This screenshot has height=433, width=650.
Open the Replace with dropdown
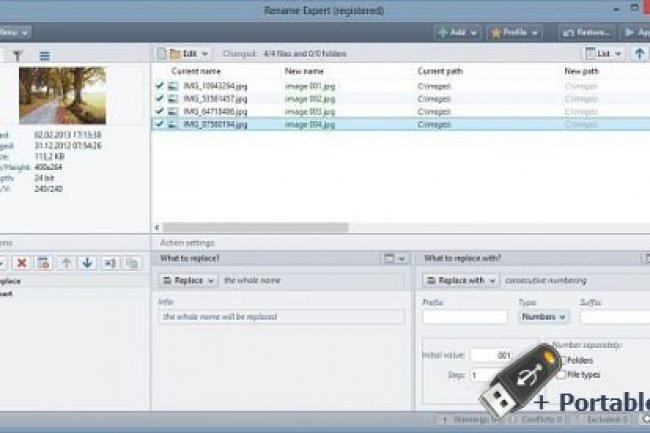(461, 281)
